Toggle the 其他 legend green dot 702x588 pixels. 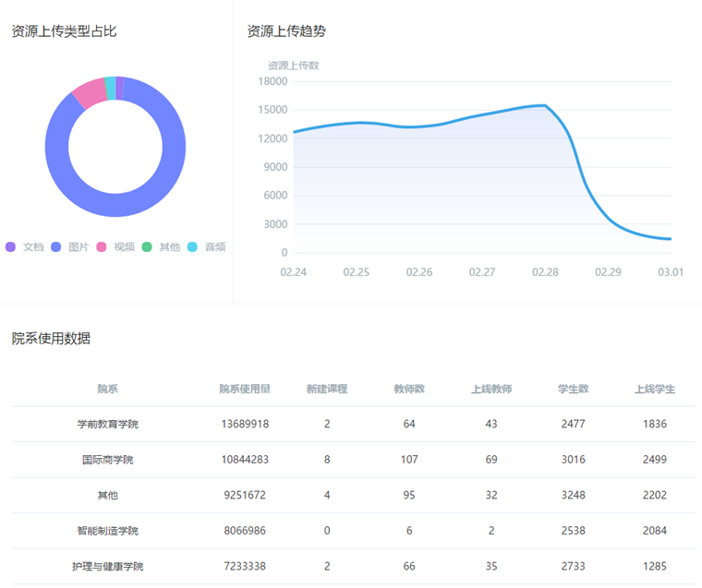click(x=147, y=246)
